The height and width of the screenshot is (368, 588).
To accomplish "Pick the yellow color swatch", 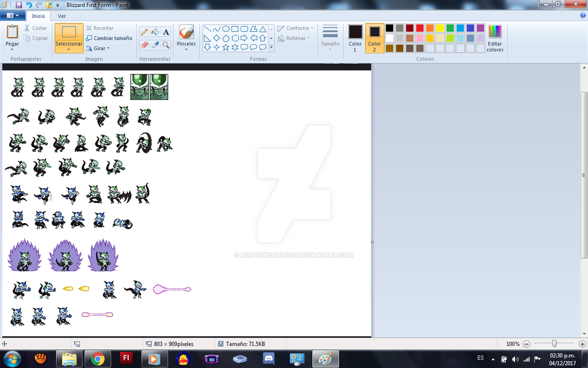I will pos(440,28).
